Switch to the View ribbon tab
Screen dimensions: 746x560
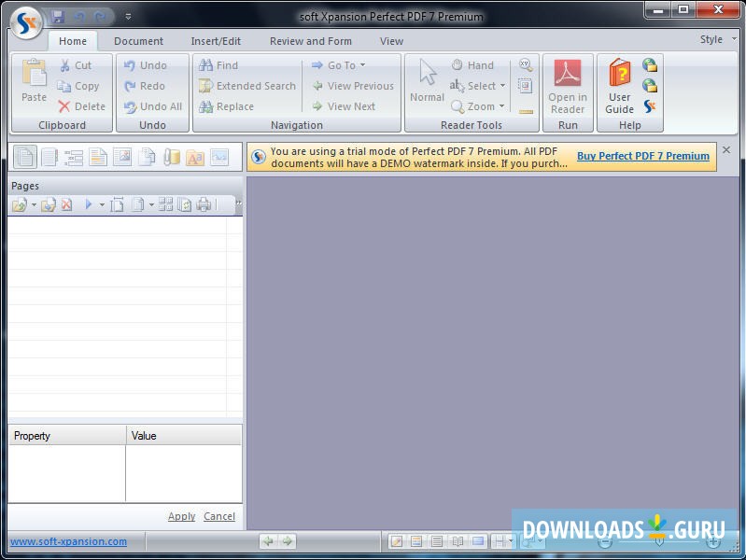pyautogui.click(x=391, y=41)
